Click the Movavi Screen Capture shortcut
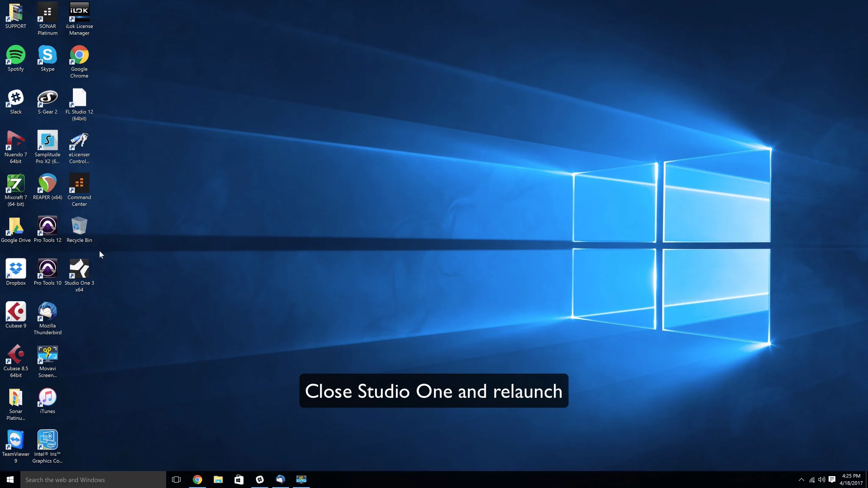The height and width of the screenshot is (488, 868). pos(47,362)
